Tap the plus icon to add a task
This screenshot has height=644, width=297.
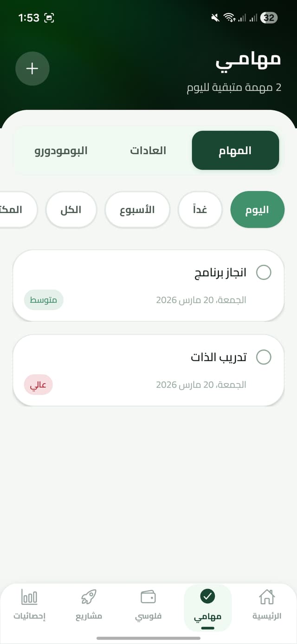[x=32, y=68]
